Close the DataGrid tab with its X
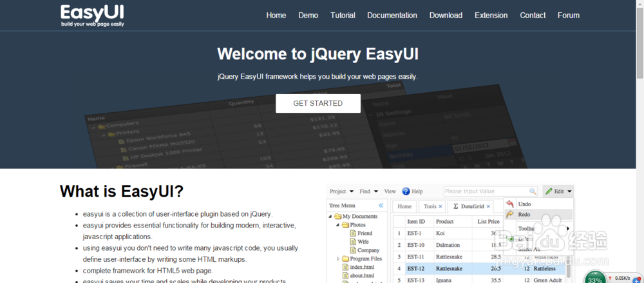The height and width of the screenshot is (283, 644). (x=488, y=206)
